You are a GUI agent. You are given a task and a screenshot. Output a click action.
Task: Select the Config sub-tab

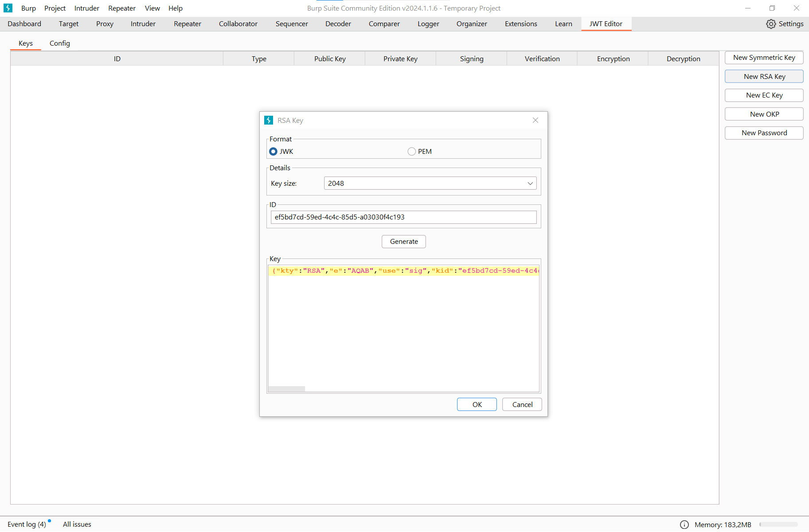(60, 43)
